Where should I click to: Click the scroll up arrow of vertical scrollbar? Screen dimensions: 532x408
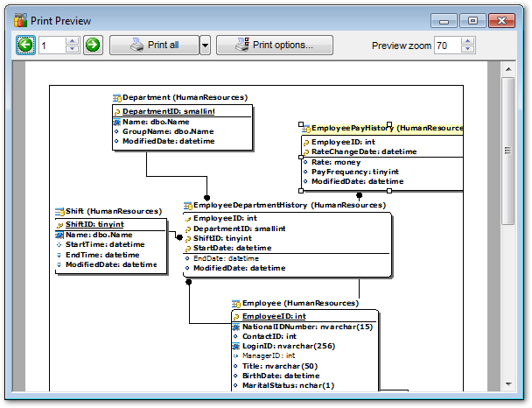coord(507,67)
